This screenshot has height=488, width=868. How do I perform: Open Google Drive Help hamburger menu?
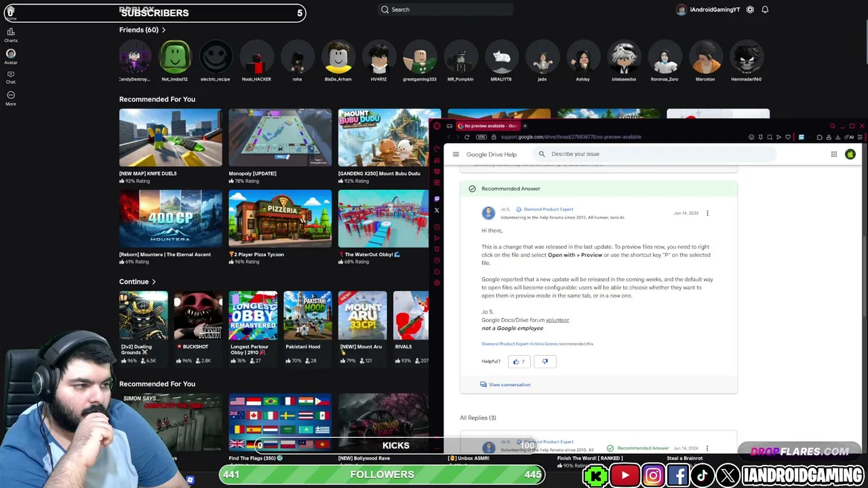pyautogui.click(x=456, y=155)
